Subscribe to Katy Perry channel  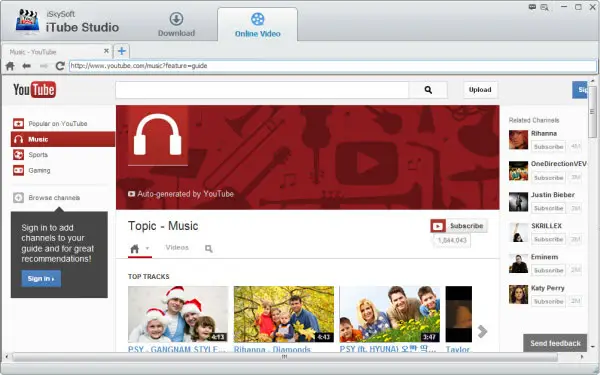pos(548,301)
